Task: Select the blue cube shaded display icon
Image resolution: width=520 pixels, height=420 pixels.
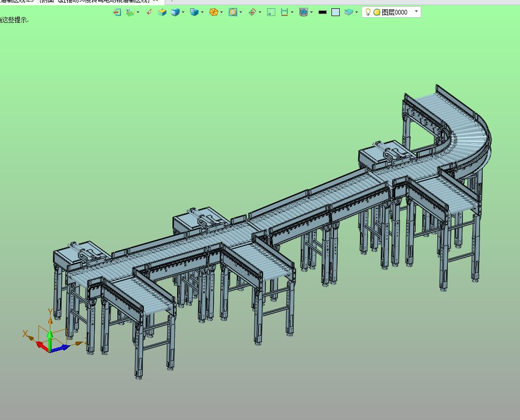Action: [175, 12]
